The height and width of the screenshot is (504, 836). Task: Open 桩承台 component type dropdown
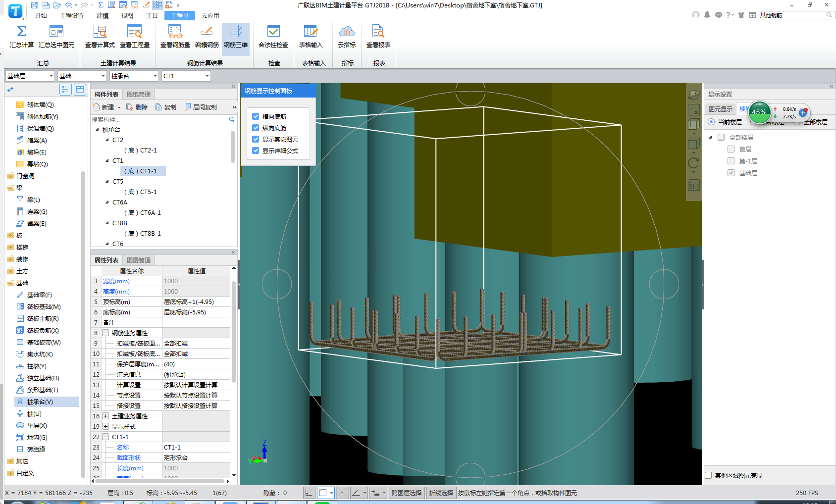tap(134, 76)
